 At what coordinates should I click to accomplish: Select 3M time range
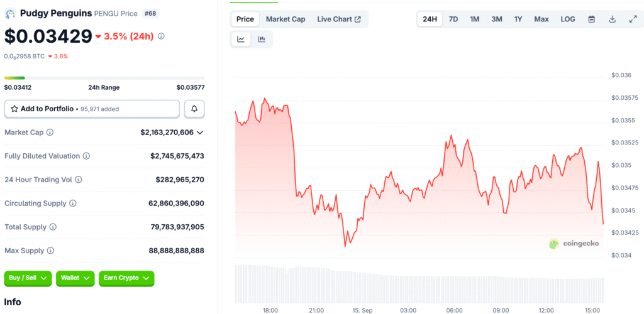[497, 19]
